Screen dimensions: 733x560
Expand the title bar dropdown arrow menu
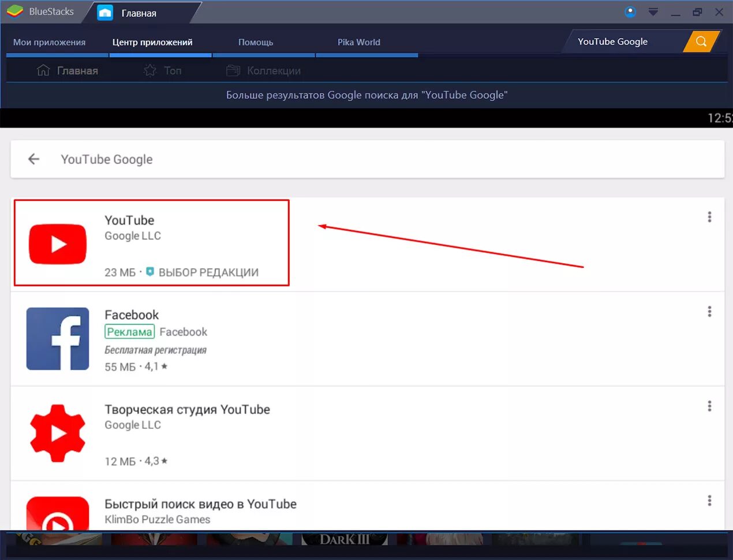(653, 12)
